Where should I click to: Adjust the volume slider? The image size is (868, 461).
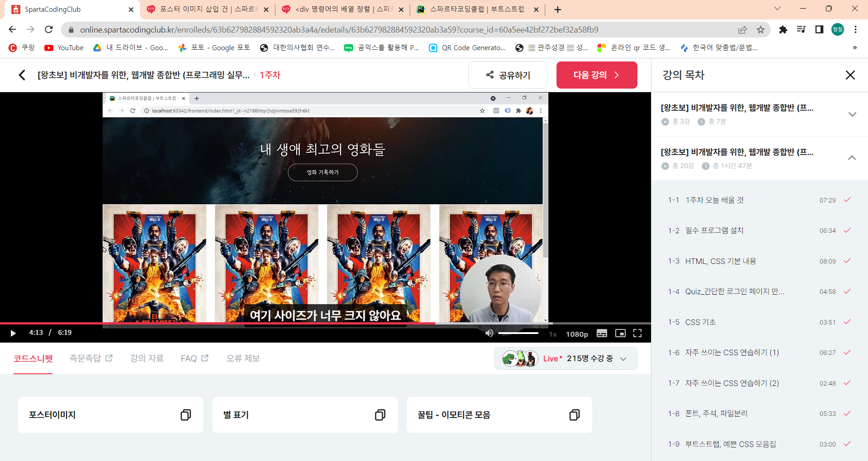coord(518,333)
